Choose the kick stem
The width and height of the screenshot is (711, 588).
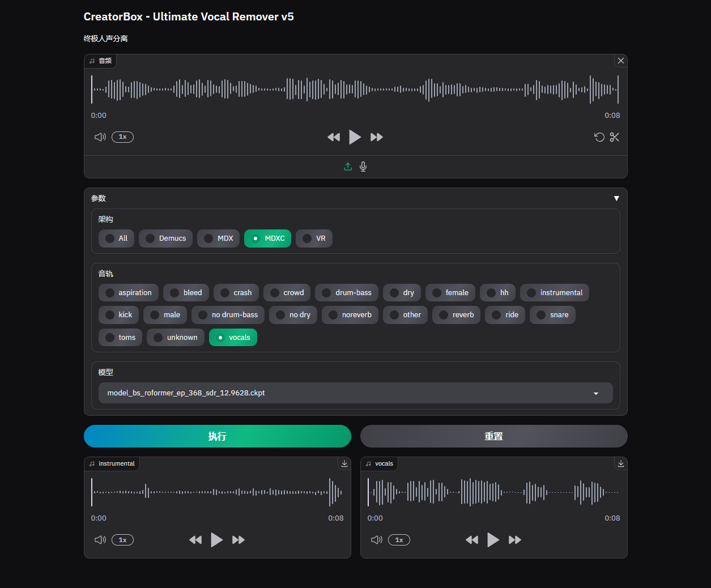pyautogui.click(x=118, y=315)
